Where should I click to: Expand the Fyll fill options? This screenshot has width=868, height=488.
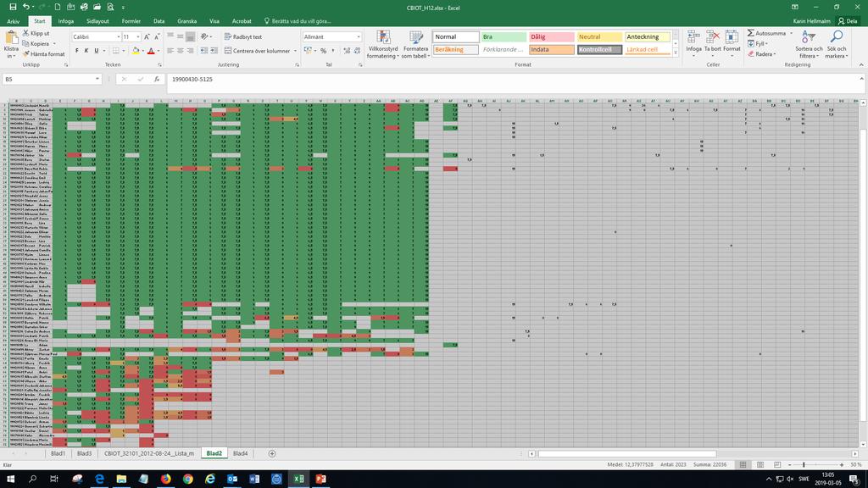click(758, 44)
